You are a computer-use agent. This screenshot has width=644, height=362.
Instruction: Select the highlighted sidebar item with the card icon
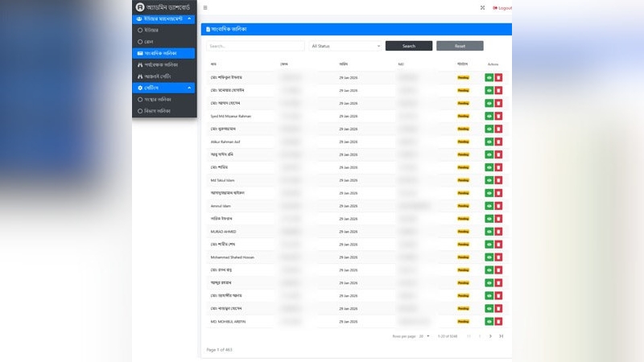click(x=164, y=53)
